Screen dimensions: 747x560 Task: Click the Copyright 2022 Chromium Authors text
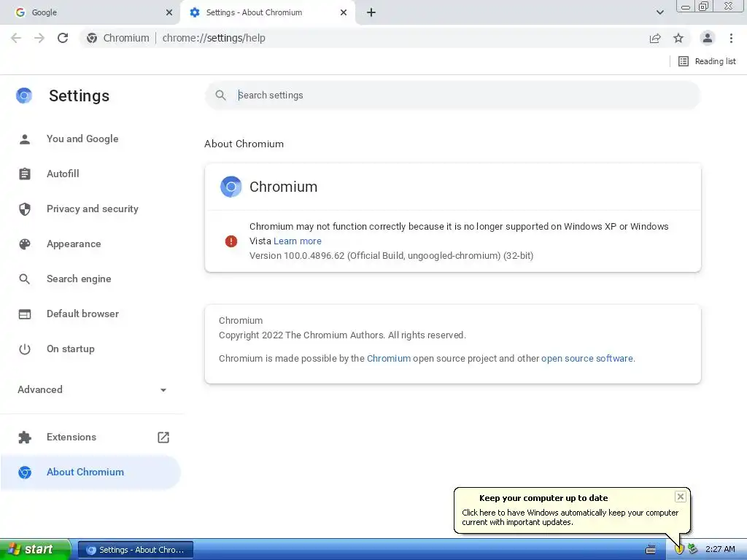tap(342, 335)
